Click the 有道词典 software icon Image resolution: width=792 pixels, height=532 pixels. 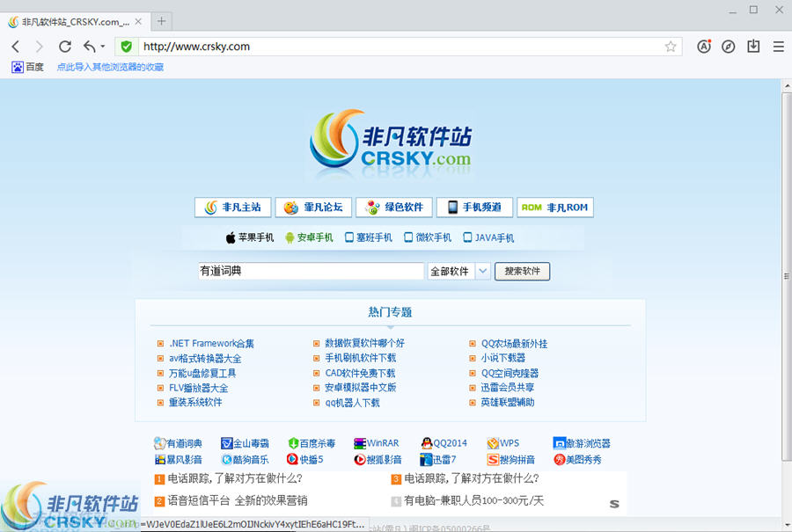[160, 443]
